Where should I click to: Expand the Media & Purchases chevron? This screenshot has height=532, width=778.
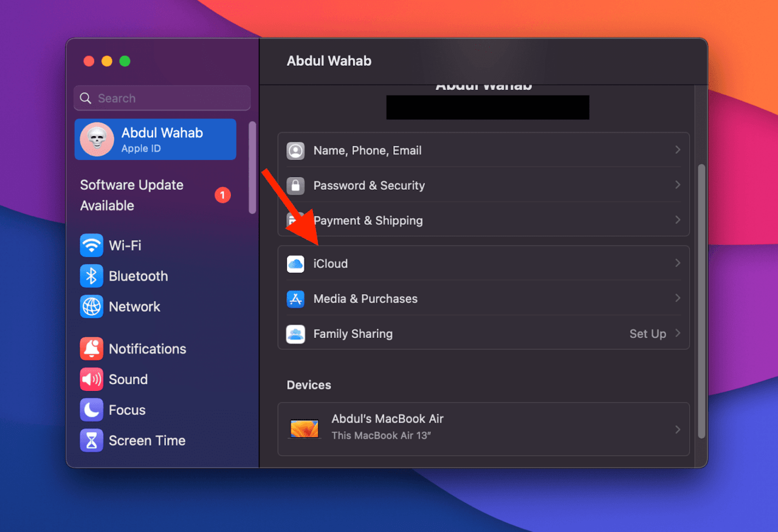coord(677,298)
